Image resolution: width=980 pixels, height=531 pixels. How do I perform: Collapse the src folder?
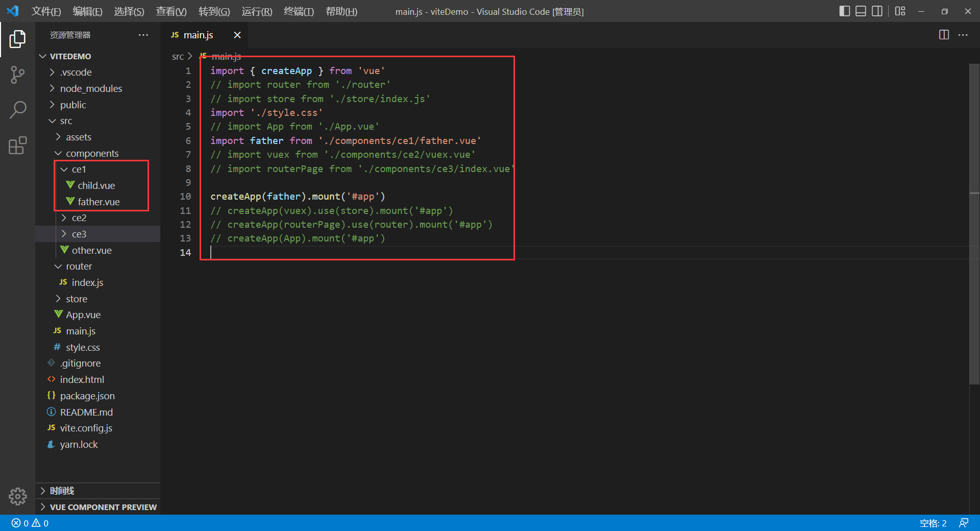click(97, 120)
